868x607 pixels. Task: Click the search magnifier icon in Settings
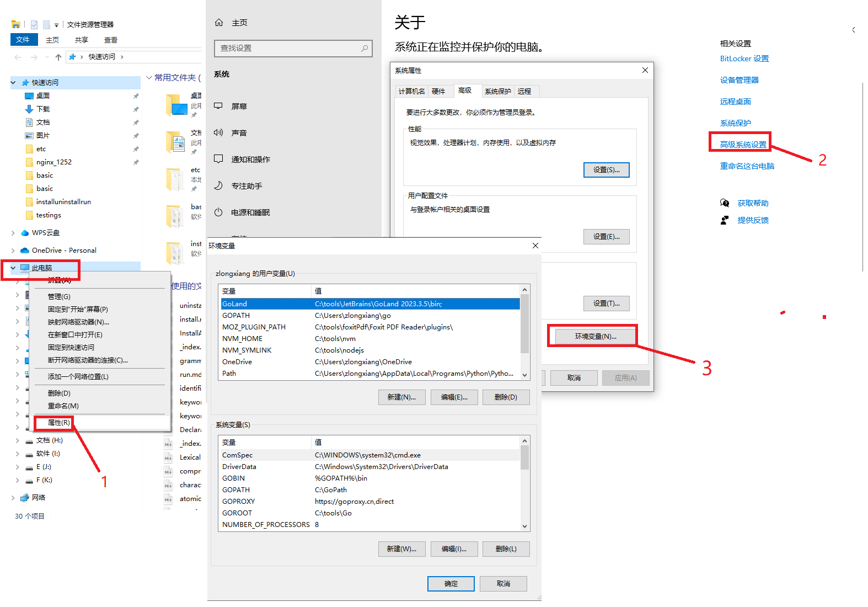(365, 49)
